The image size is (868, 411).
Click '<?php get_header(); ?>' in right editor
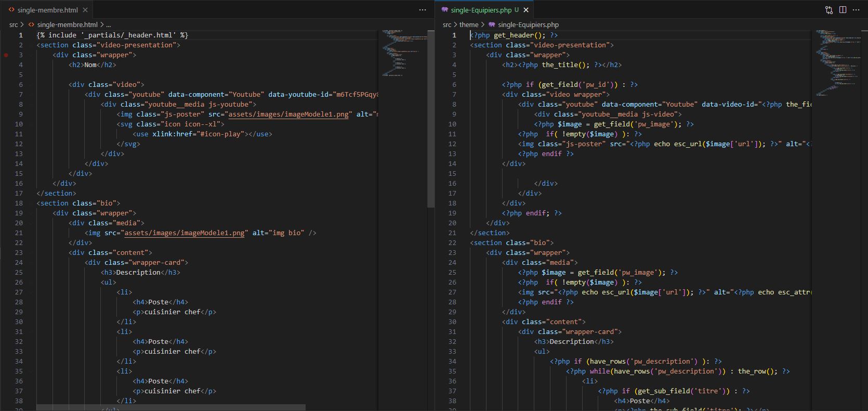coord(514,35)
